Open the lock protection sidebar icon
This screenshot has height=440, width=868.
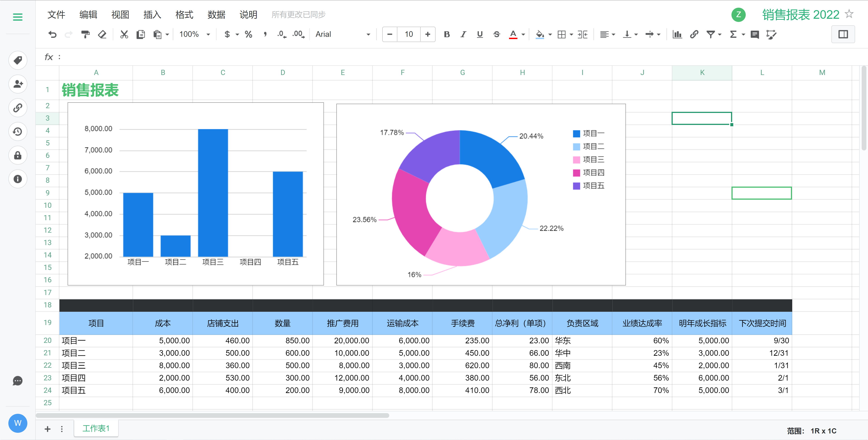18,156
